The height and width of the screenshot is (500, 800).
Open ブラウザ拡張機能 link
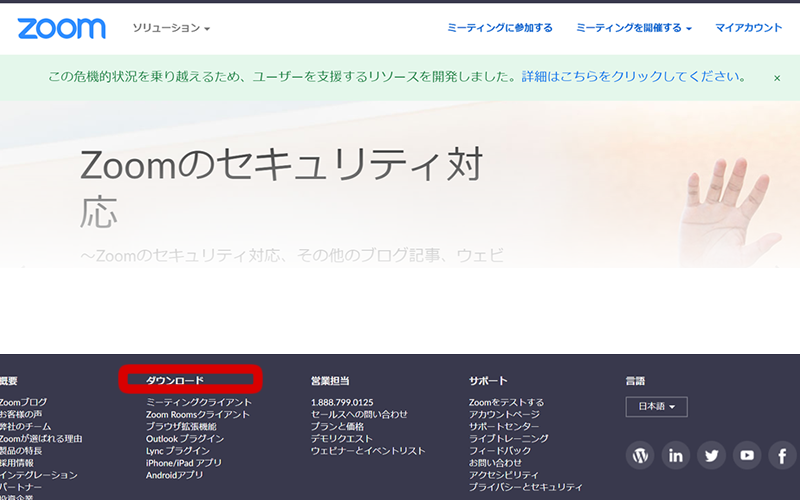coord(181,427)
